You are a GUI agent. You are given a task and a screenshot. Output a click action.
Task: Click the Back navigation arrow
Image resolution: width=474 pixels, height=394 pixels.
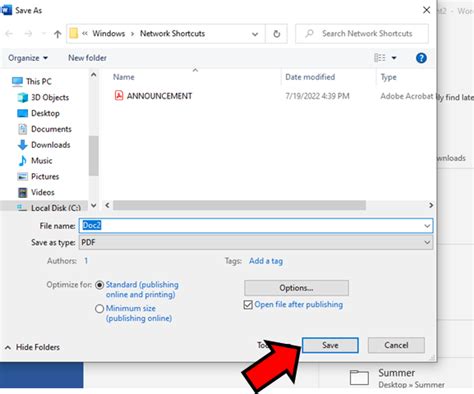pyautogui.click(x=9, y=34)
